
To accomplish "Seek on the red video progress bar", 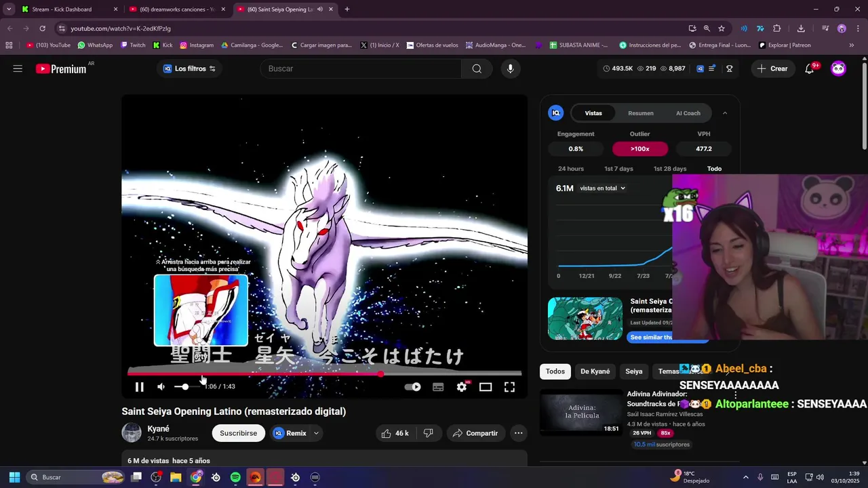I will (324, 373).
